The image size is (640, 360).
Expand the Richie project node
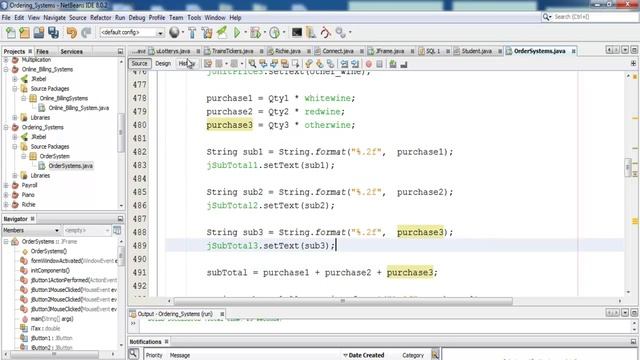click(x=6, y=204)
